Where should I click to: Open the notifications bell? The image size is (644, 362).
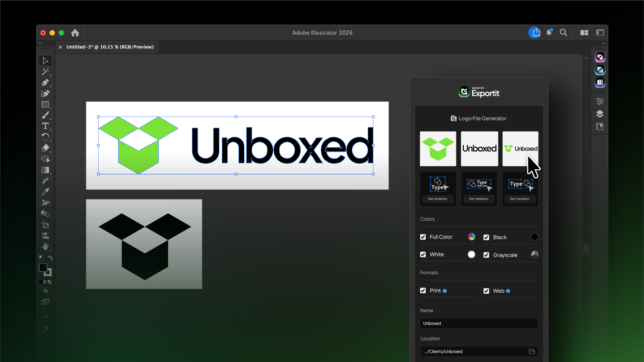pos(549,32)
